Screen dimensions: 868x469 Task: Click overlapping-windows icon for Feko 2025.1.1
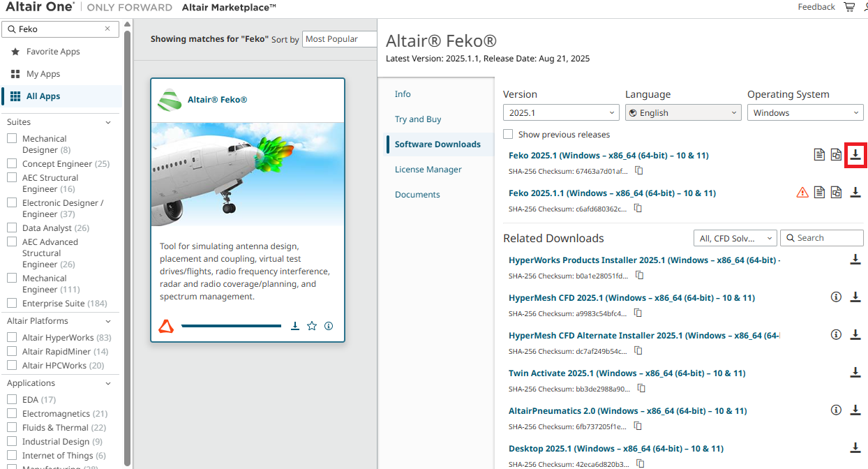pos(836,193)
